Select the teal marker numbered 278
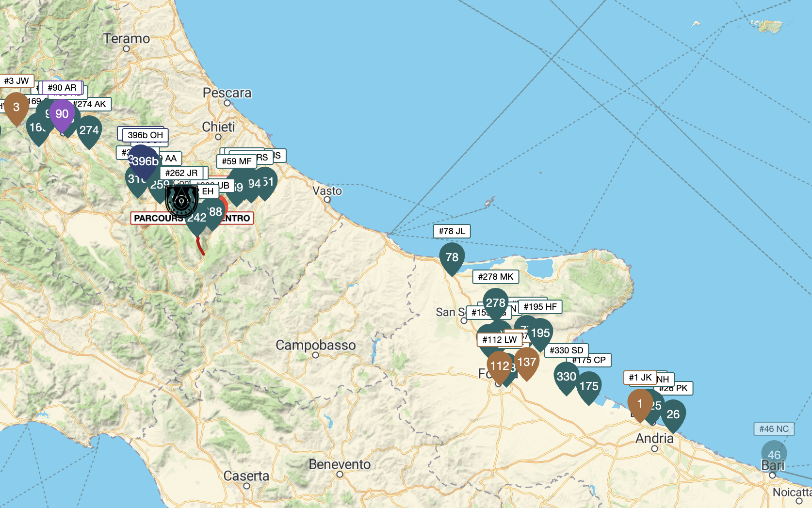 [x=495, y=303]
